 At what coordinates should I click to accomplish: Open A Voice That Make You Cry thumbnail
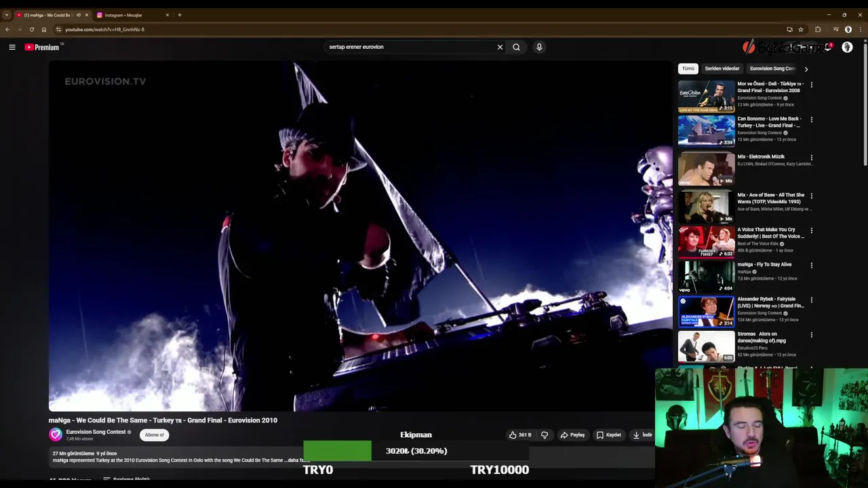point(706,241)
